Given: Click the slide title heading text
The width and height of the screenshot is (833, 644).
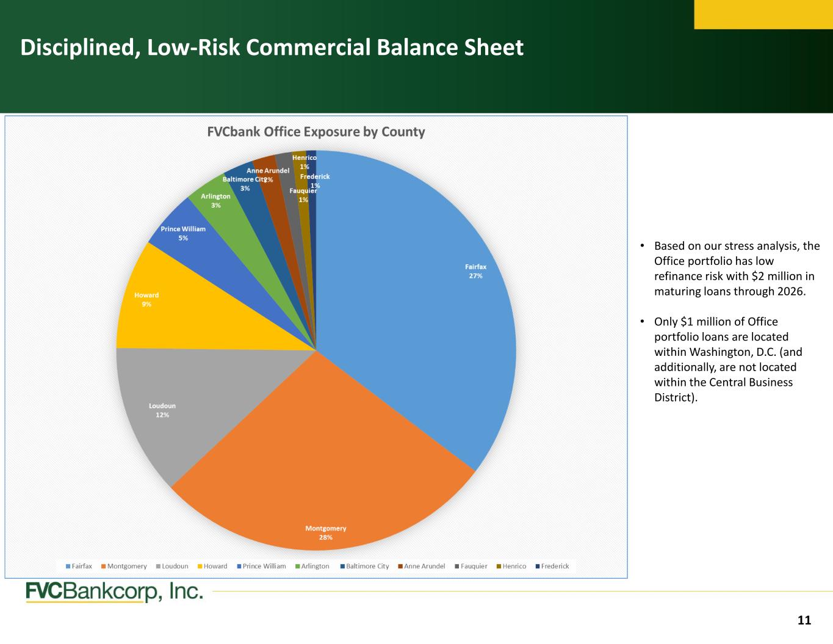Looking at the screenshot, I should tap(272, 48).
